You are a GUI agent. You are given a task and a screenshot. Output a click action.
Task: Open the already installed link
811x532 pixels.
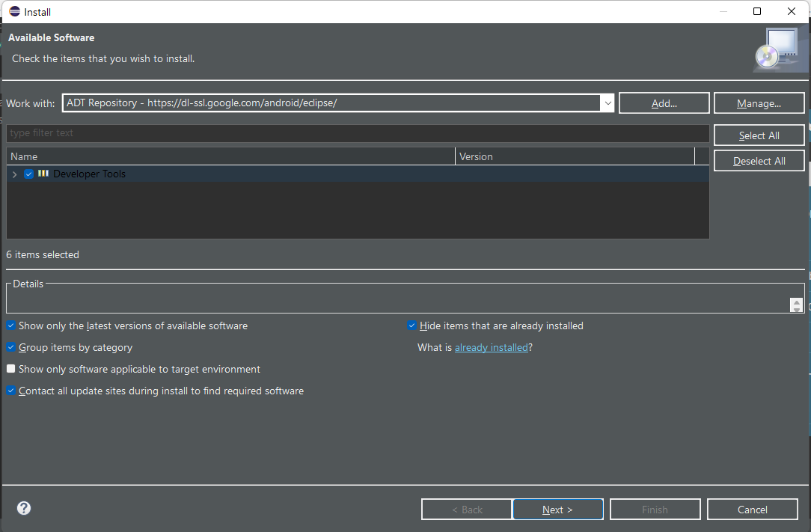click(492, 348)
